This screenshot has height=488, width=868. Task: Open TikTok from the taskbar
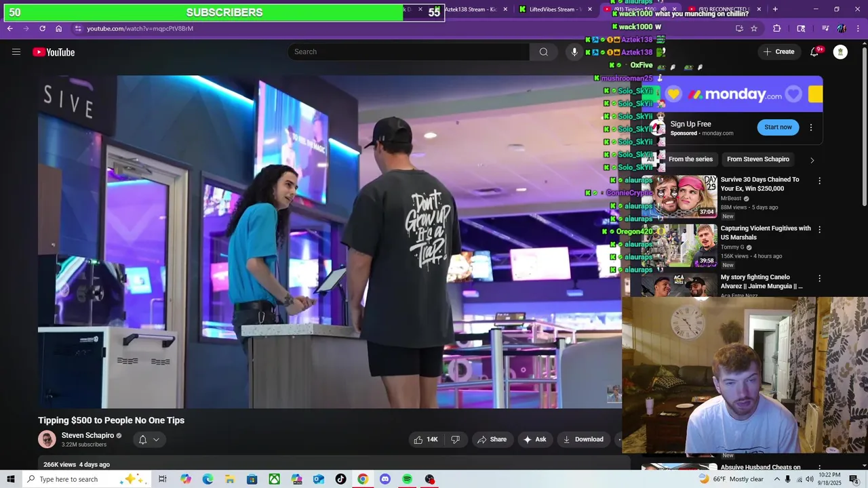(340, 479)
